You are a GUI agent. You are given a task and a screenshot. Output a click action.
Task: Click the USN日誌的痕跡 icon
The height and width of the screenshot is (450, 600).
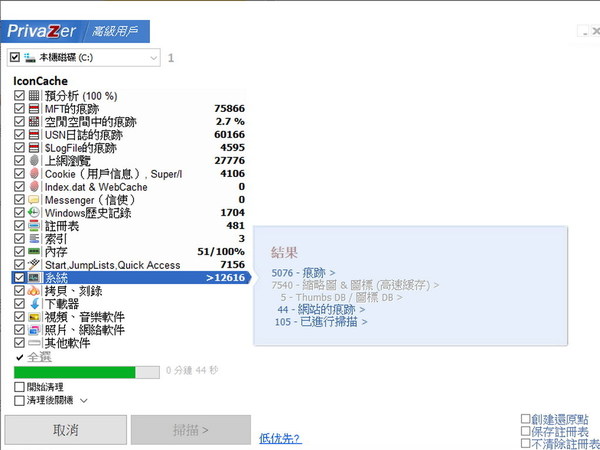tap(34, 135)
